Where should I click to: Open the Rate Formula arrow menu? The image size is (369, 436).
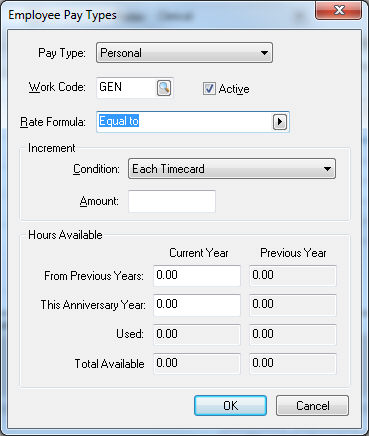pos(280,122)
